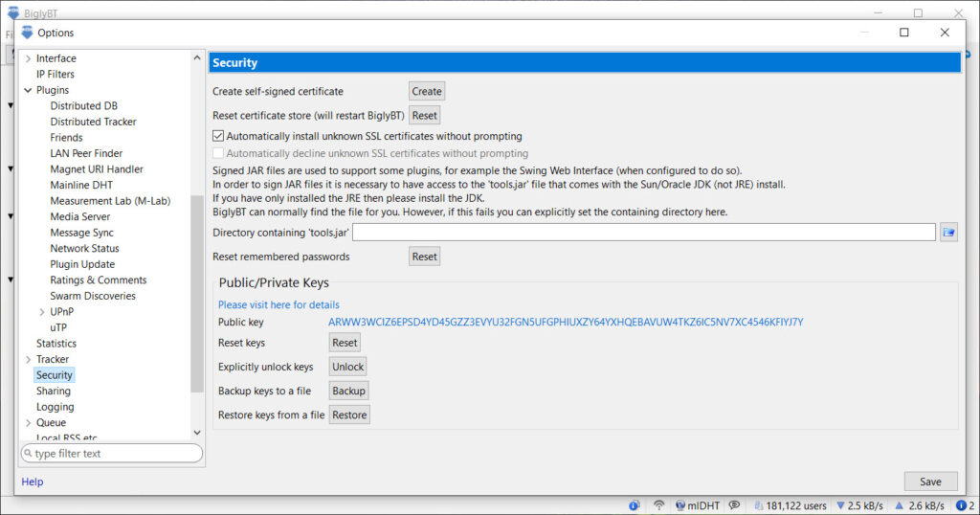Image resolution: width=980 pixels, height=515 pixels.
Task: Open Statistics settings page
Action: pos(56,343)
